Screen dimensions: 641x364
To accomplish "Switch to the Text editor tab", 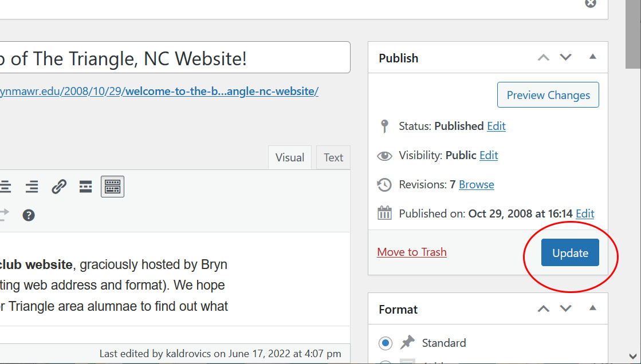I will point(333,157).
